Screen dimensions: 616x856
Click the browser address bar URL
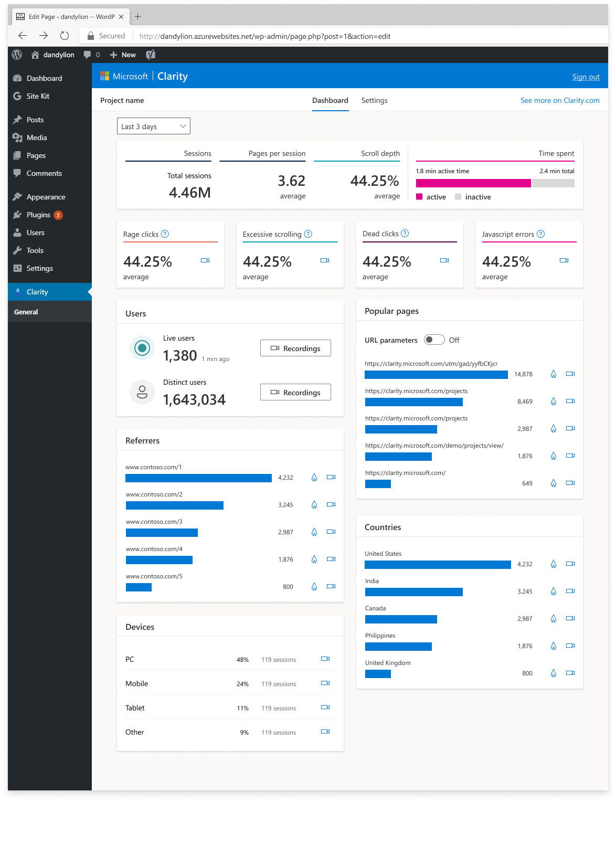[x=265, y=36]
